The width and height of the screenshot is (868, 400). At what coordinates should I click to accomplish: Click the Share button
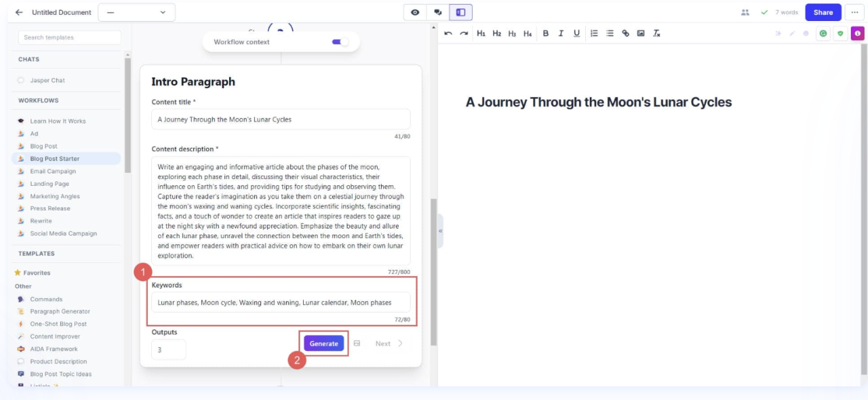(x=823, y=12)
